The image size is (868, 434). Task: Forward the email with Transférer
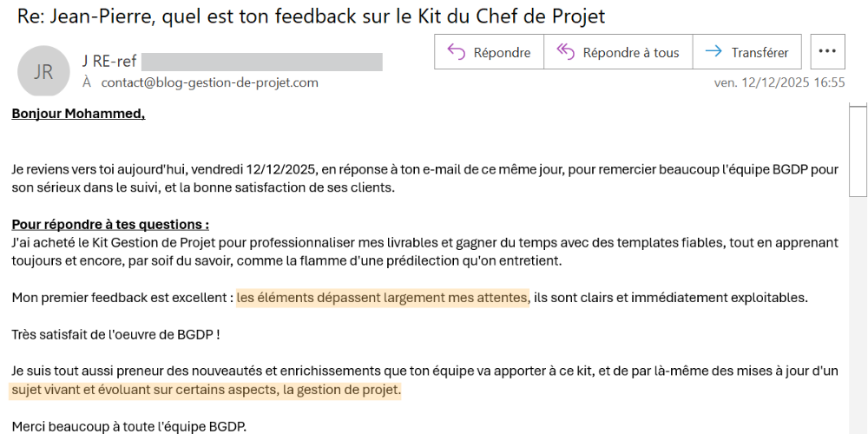click(x=747, y=52)
